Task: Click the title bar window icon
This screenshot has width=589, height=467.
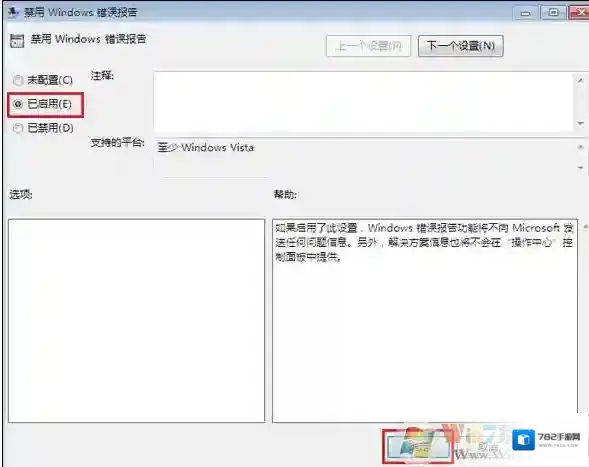Action: (14, 12)
